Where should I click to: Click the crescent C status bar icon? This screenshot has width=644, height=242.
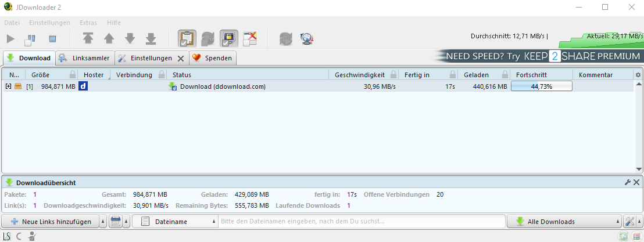[19, 236]
